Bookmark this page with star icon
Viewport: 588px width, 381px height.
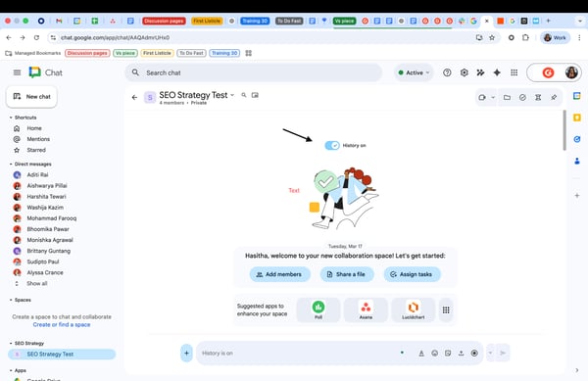pos(492,37)
